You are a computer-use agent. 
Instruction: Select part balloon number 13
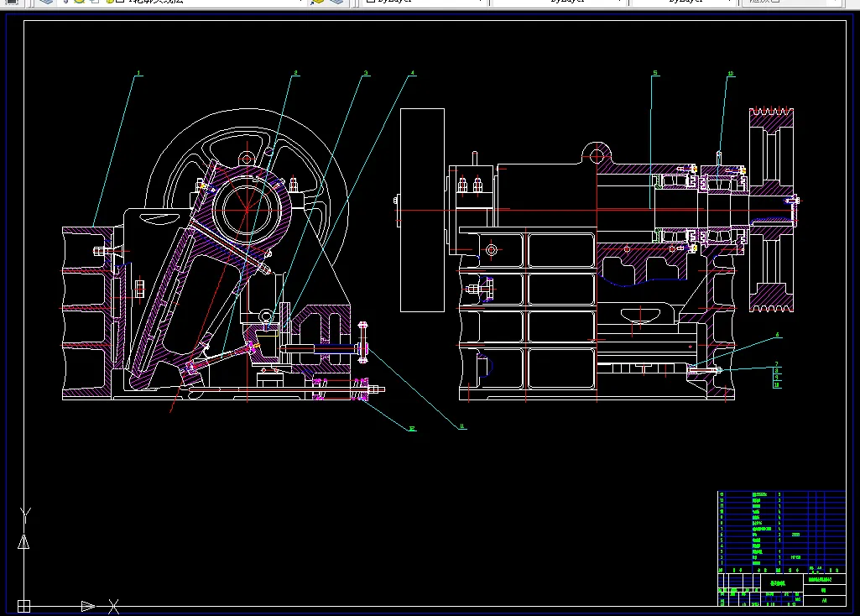point(731,74)
